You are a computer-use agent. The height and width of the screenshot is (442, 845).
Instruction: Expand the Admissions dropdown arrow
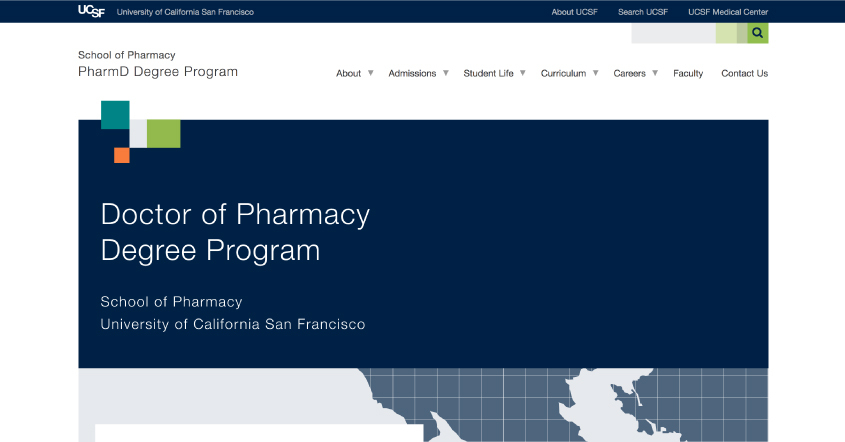pyautogui.click(x=446, y=73)
